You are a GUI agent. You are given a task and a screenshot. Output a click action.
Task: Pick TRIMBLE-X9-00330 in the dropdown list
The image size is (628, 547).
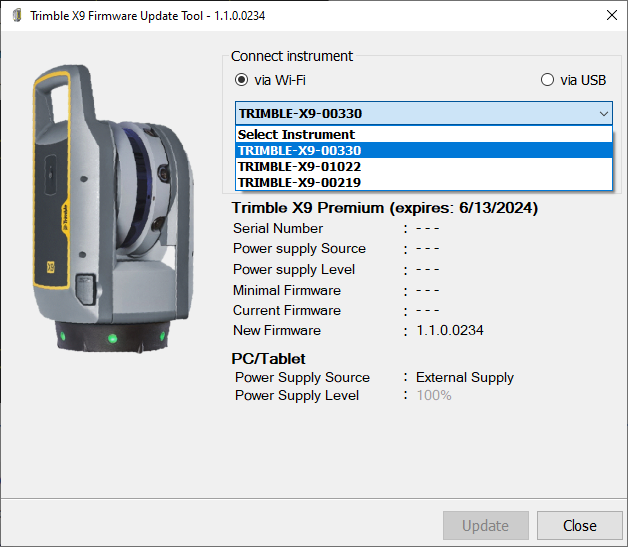[424, 151]
